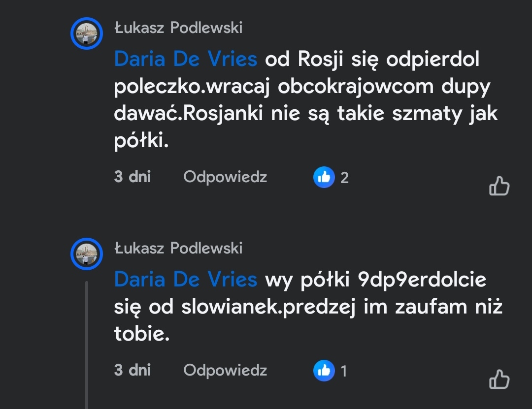Open Łukasz Podlewski name above the Rosji comment

[x=178, y=28]
